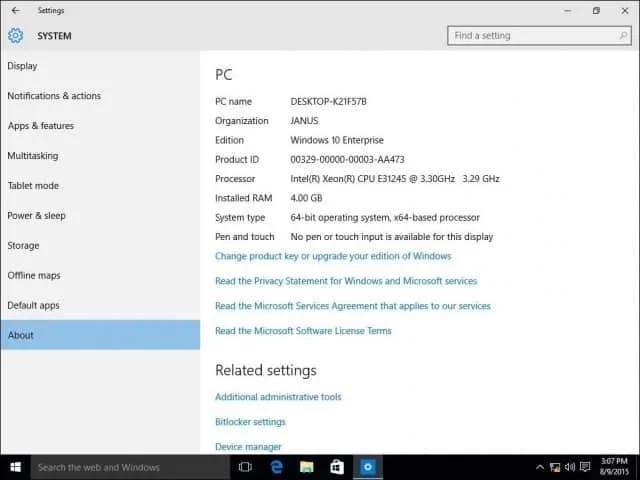The height and width of the screenshot is (480, 640).
Task: Open Microsoft Services Agreement link
Action: tap(353, 306)
